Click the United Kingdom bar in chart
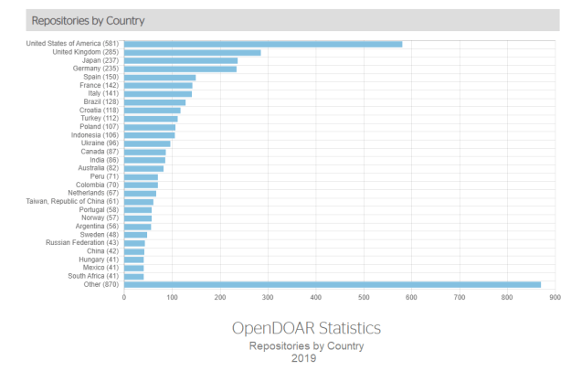Image resolution: width=571 pixels, height=392 pixels. pos(192,52)
